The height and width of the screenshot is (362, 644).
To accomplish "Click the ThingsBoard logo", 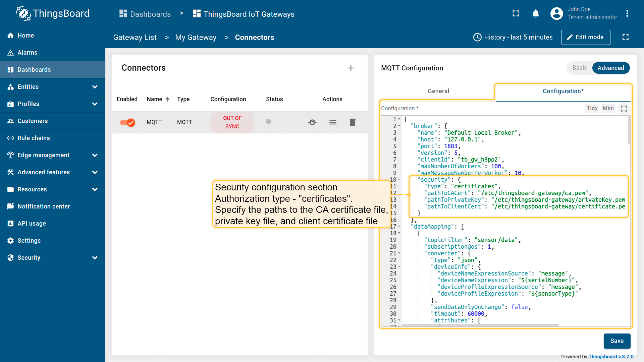I will (53, 13).
